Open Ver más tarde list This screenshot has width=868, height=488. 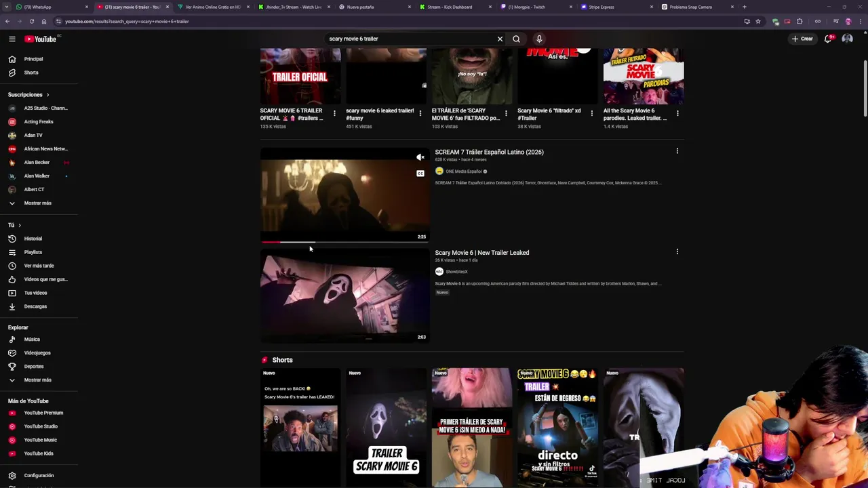(x=39, y=266)
